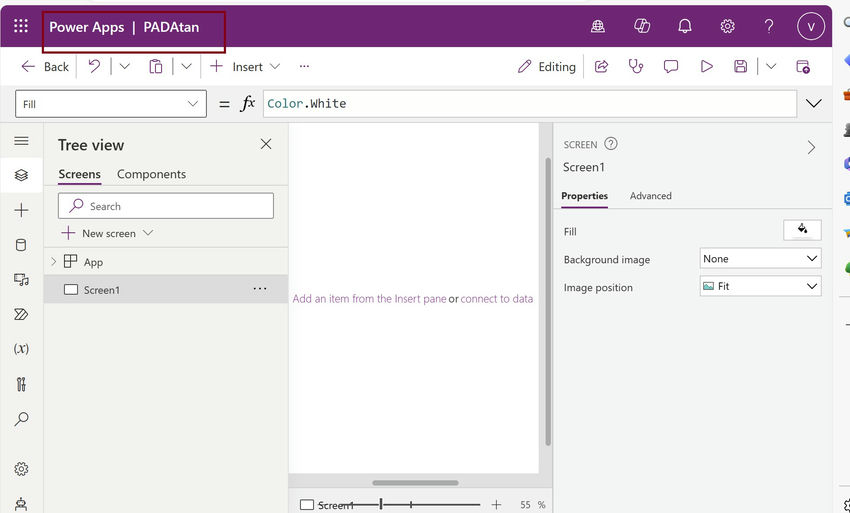Click the New screen button
The image size is (850, 513).
99,233
